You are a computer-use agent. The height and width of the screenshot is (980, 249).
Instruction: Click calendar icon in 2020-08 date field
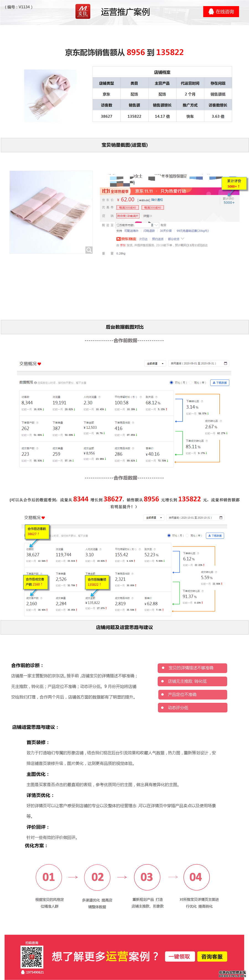(x=225, y=363)
